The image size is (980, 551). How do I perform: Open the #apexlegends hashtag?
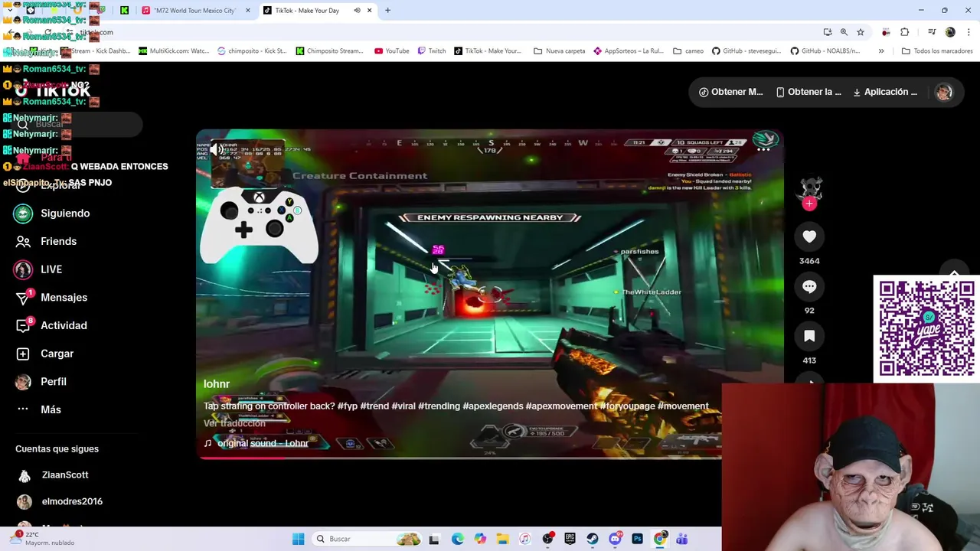492,406
